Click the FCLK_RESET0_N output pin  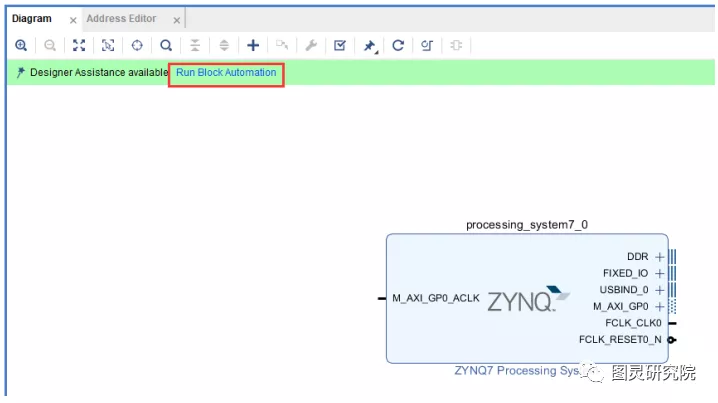[x=672, y=340]
